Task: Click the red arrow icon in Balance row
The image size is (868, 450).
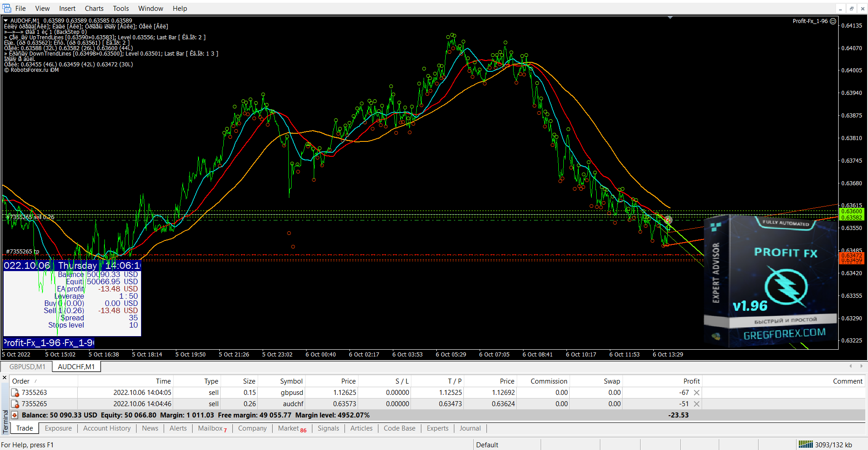Action: click(14, 415)
